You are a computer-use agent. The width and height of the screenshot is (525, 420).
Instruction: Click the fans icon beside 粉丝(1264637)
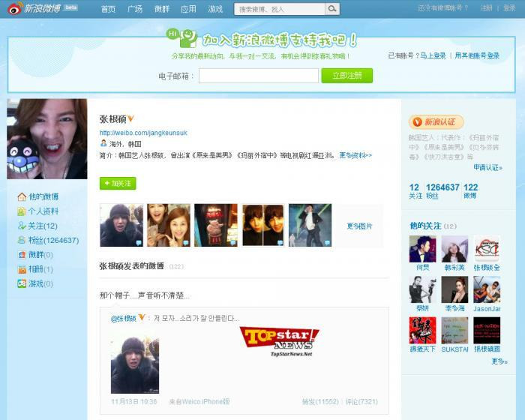pos(22,240)
